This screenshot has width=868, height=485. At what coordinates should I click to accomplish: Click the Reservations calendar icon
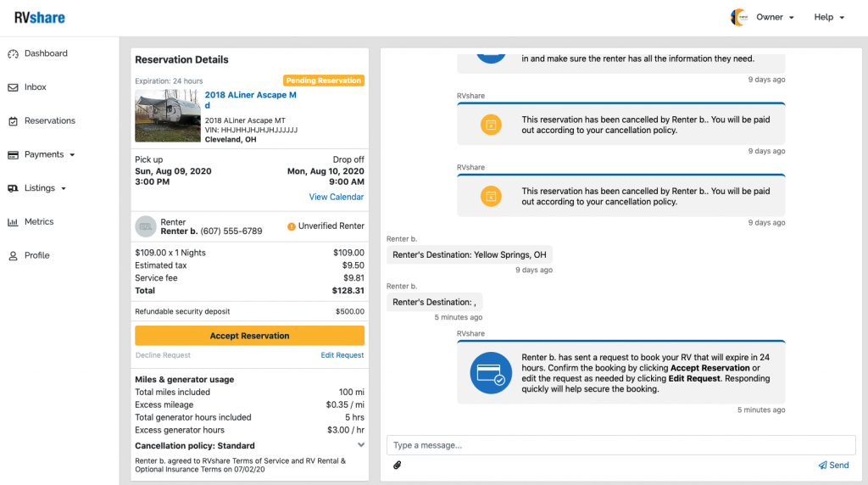pyautogui.click(x=14, y=121)
